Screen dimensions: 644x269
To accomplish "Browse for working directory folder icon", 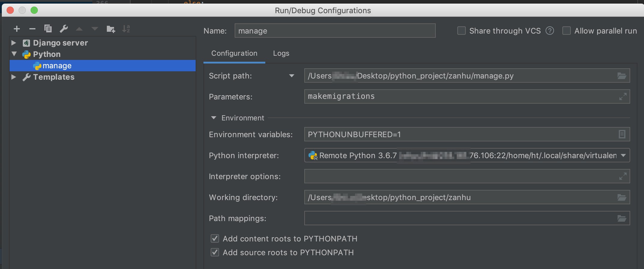I will (621, 197).
